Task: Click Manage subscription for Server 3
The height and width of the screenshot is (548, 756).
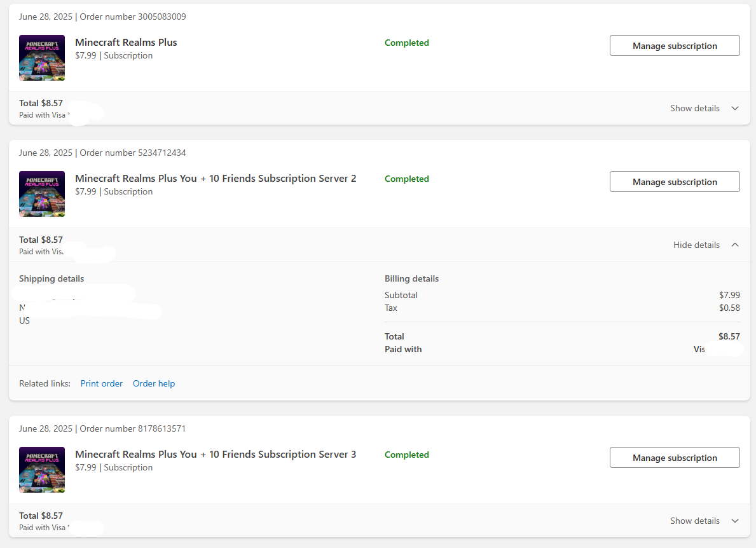Action: coord(675,457)
